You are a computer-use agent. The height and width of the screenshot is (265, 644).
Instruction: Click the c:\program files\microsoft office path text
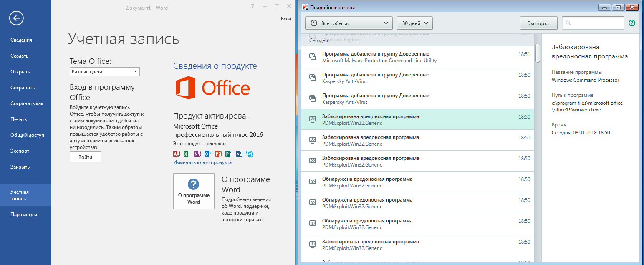587,106
